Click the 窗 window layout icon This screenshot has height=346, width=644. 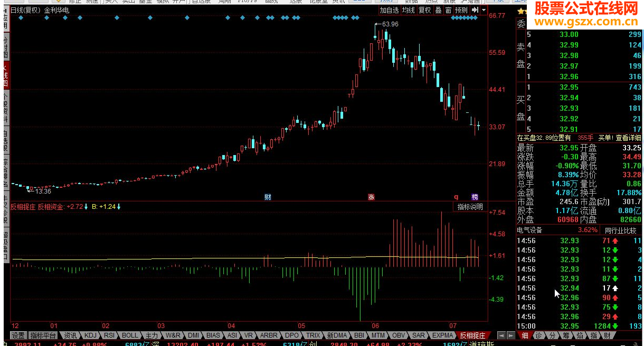(x=448, y=10)
